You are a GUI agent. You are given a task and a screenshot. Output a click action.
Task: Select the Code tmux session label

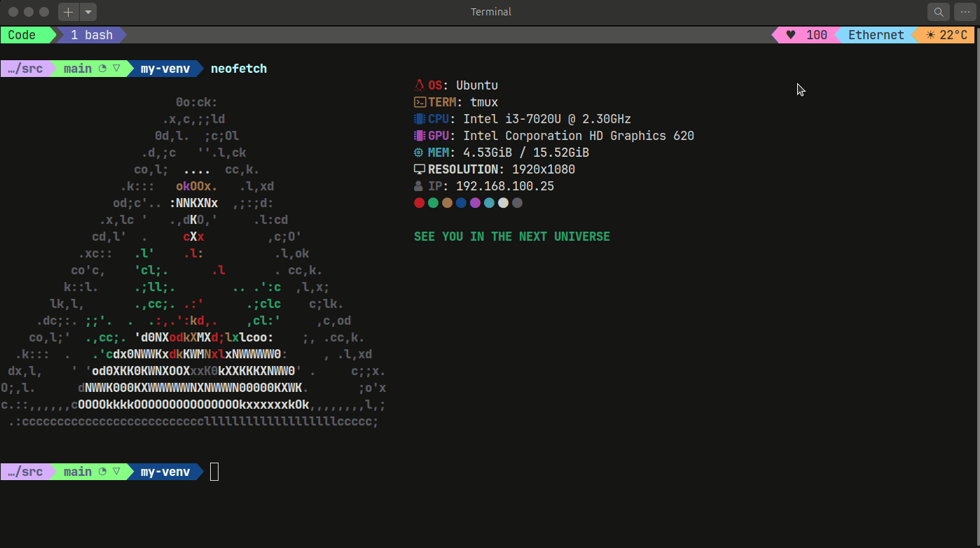(23, 35)
